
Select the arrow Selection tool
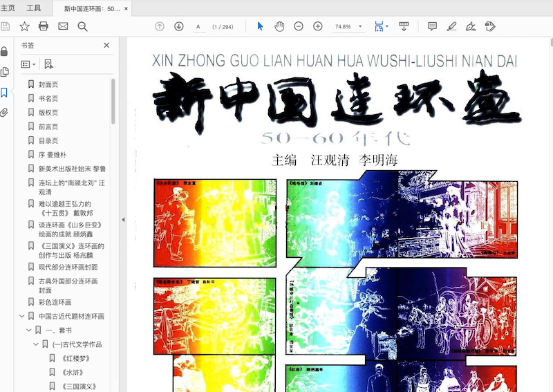coord(261,26)
